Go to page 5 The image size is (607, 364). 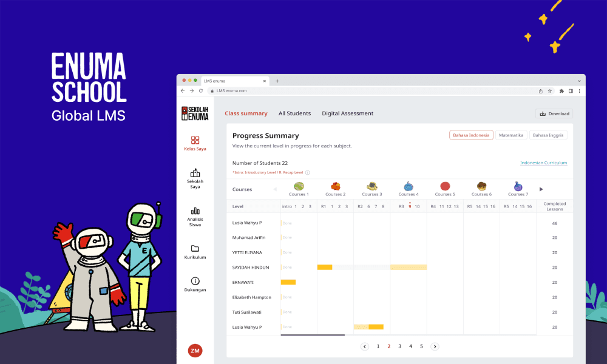point(422,346)
